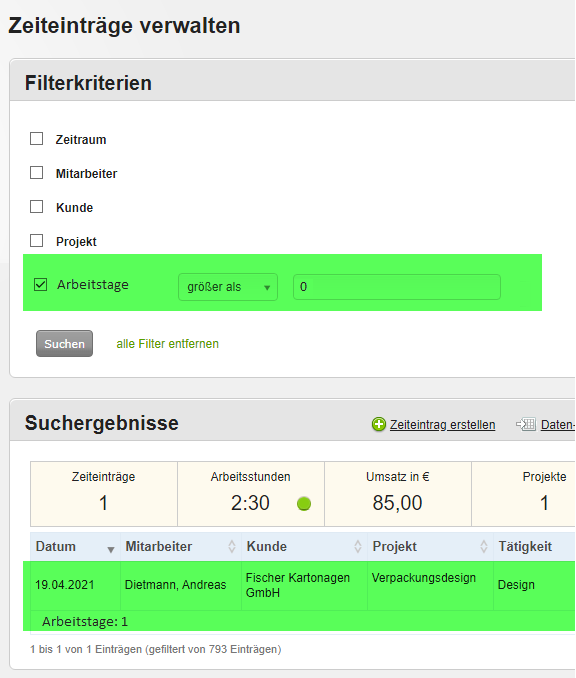This screenshot has width=576, height=678.
Task: Open the Zeiteintrag erstellen link
Action: [x=442, y=425]
